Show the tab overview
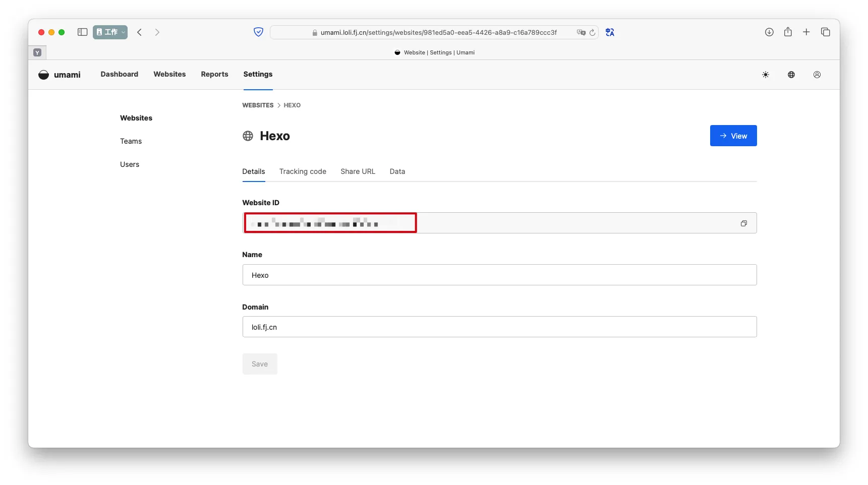868x485 pixels. tap(826, 32)
